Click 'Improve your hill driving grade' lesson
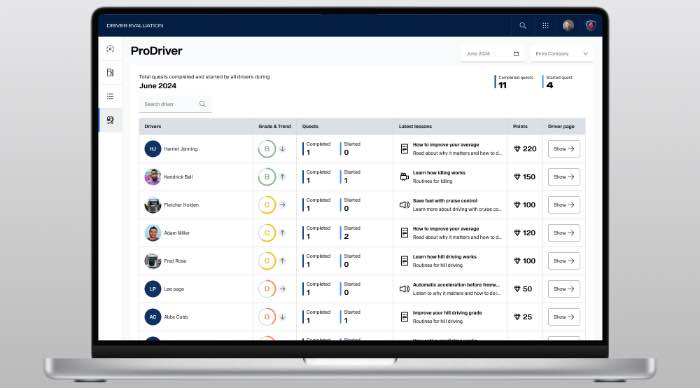This screenshot has height=388, width=700. [447, 313]
